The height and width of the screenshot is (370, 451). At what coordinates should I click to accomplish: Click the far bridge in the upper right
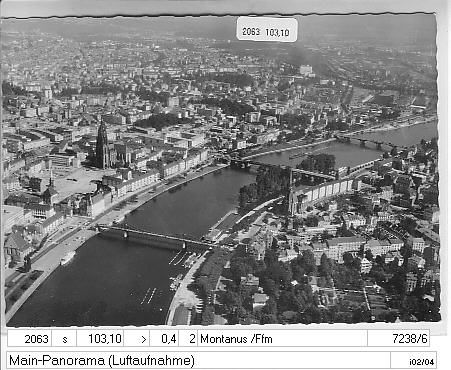point(363,141)
